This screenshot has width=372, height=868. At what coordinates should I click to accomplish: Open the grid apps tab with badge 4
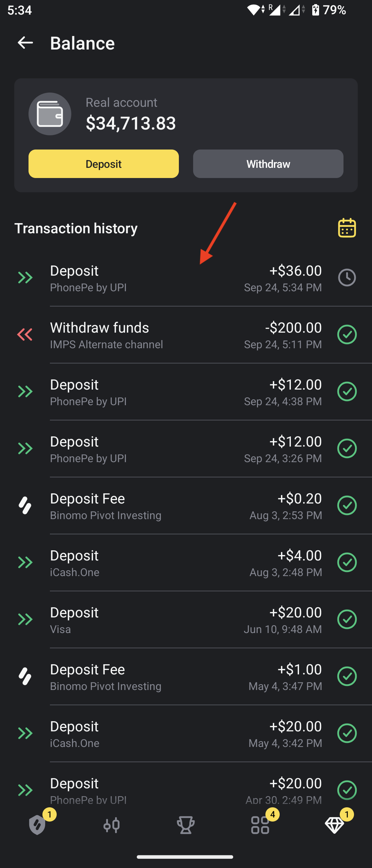(x=260, y=825)
